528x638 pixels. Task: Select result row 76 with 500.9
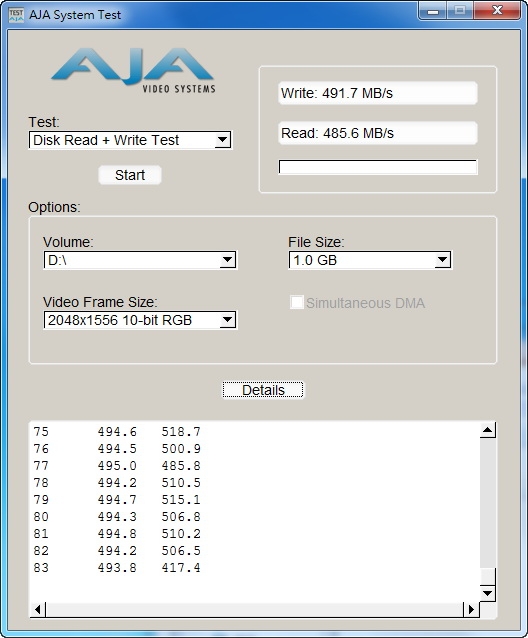click(x=117, y=448)
